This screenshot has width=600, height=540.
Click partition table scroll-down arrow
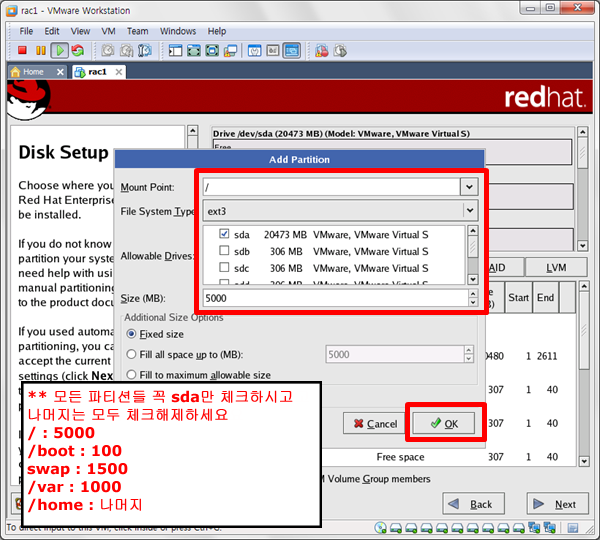pyautogui.click(x=584, y=461)
